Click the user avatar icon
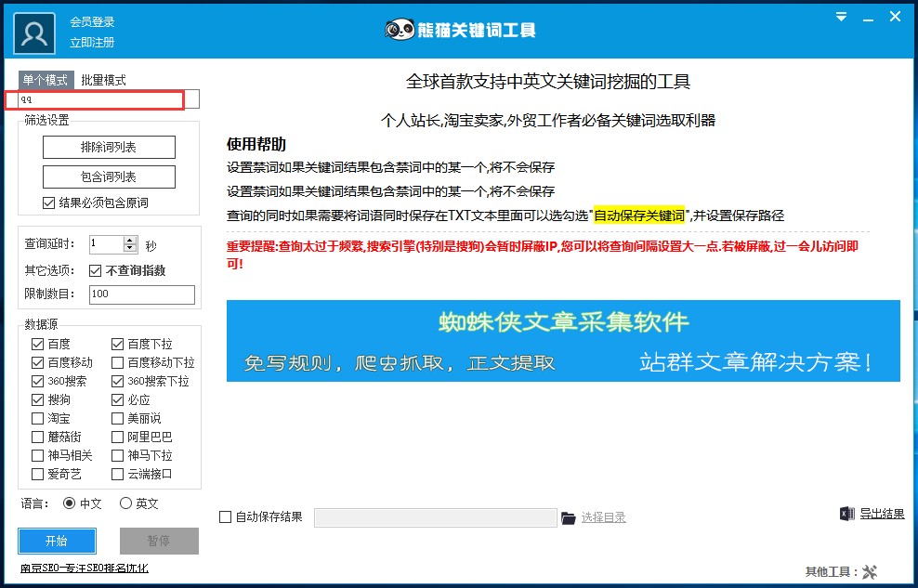 [x=34, y=33]
